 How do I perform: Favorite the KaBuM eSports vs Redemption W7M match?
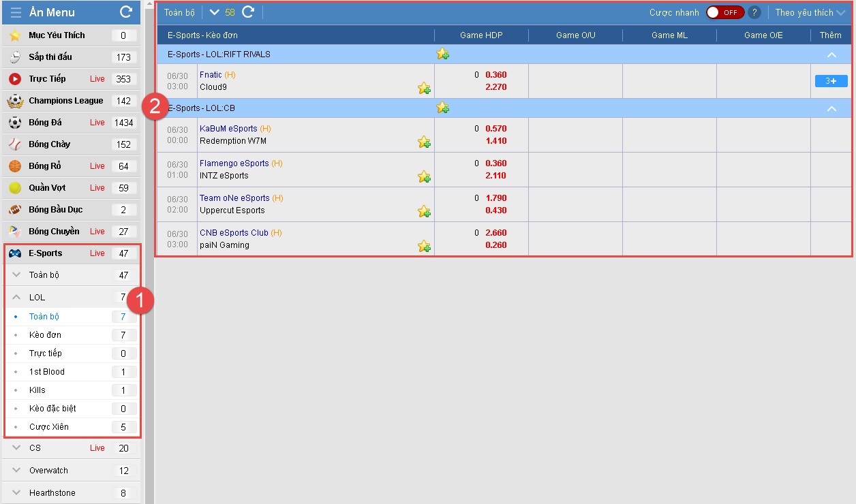[424, 142]
